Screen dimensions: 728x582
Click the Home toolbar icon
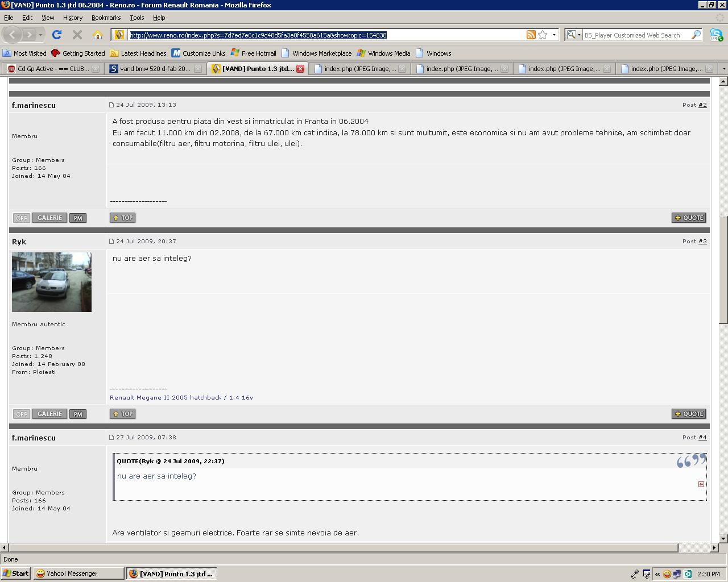(x=98, y=35)
